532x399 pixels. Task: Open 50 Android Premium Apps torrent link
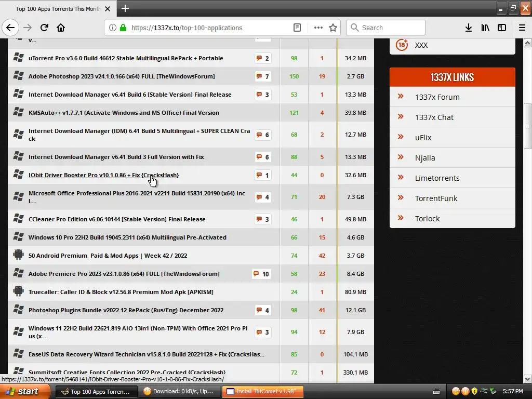108,256
